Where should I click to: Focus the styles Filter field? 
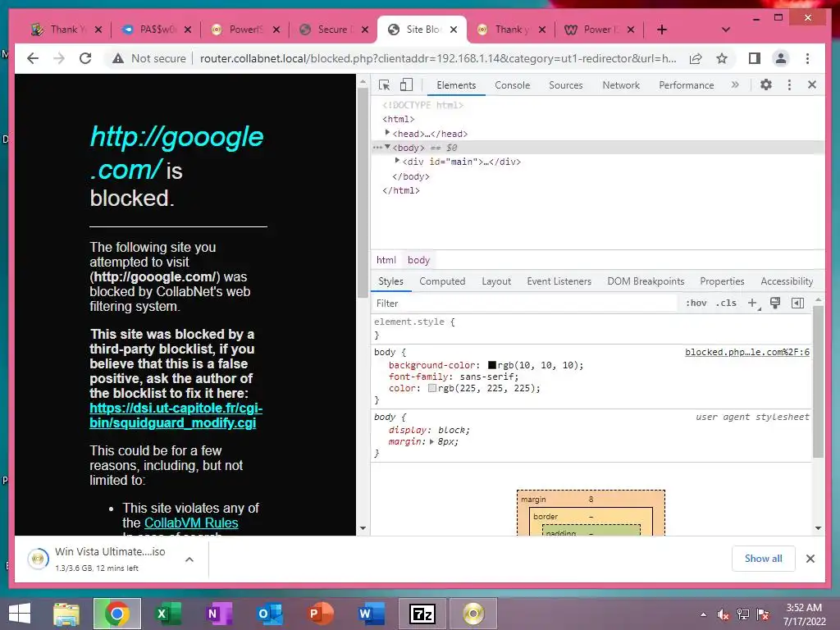click(x=525, y=304)
